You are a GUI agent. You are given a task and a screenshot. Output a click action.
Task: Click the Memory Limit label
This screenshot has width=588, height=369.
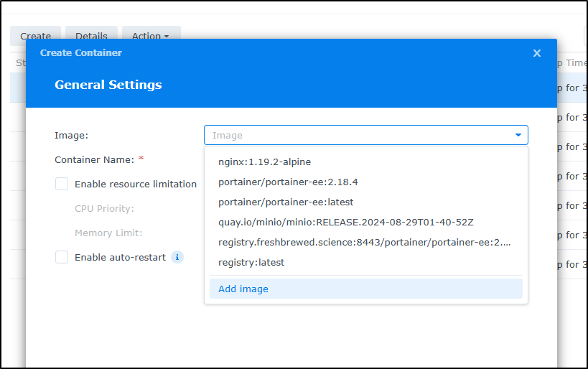[108, 233]
